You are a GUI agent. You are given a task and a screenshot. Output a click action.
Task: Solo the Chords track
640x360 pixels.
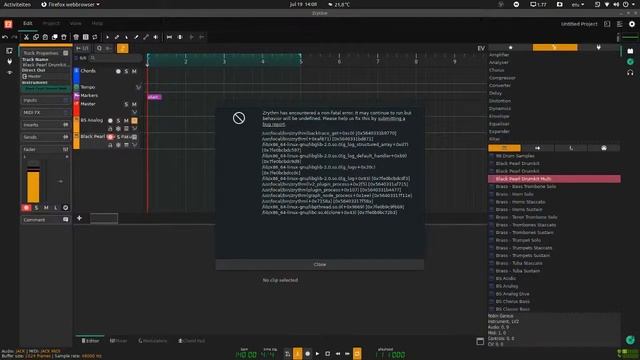[126, 71]
